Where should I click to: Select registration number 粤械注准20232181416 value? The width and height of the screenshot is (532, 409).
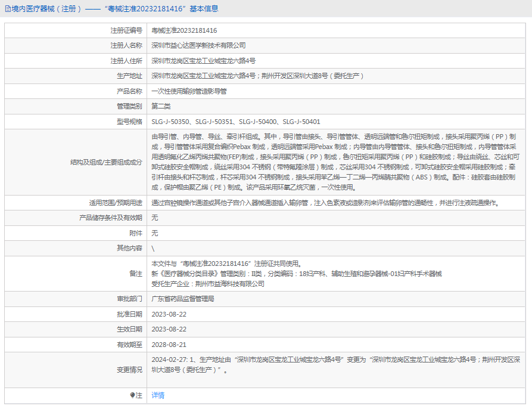pyautogui.click(x=184, y=30)
